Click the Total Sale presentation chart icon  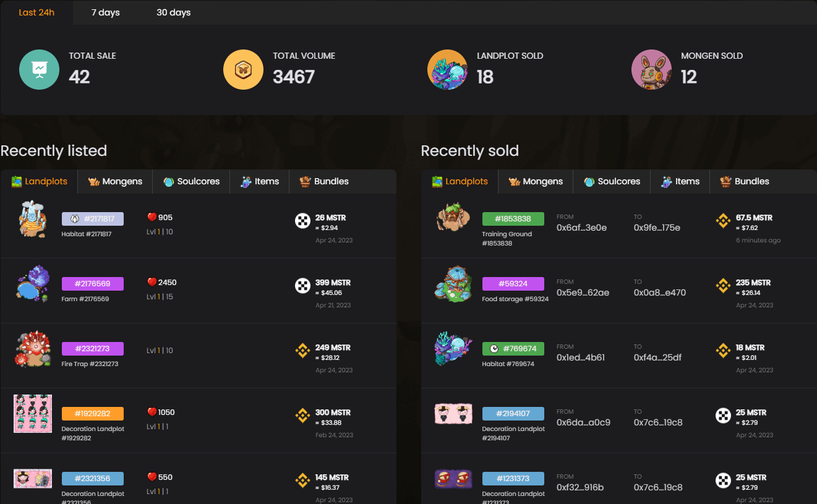[39, 69]
